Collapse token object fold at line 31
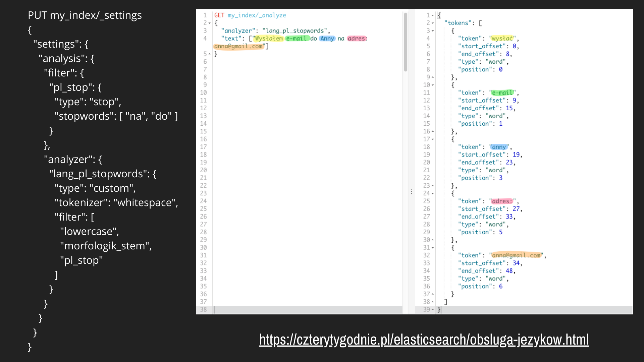 pyautogui.click(x=433, y=248)
